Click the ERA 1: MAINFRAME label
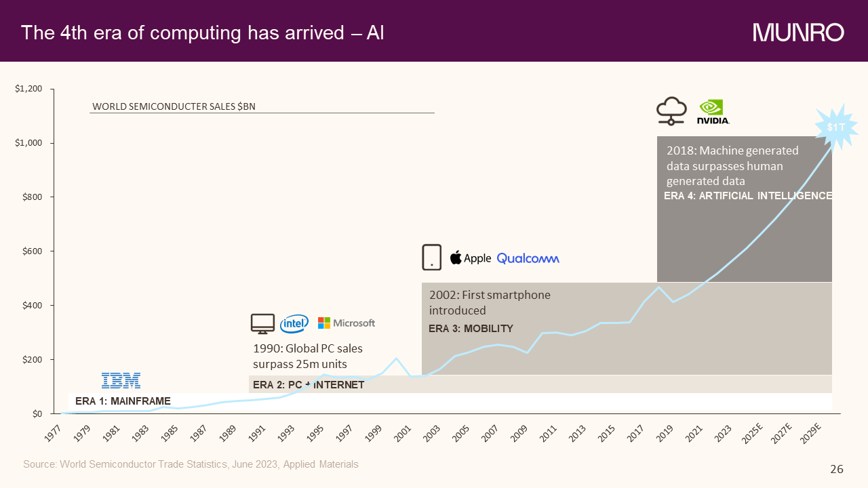 click(123, 401)
